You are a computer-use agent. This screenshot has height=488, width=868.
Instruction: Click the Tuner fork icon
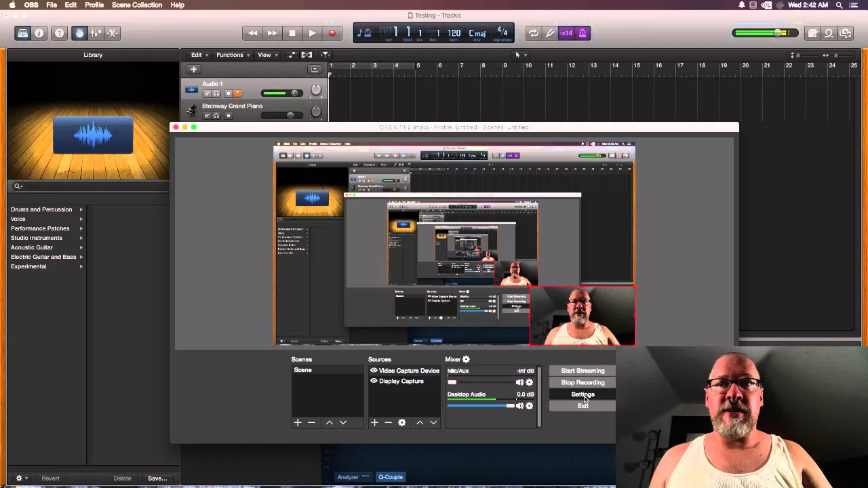[x=550, y=33]
